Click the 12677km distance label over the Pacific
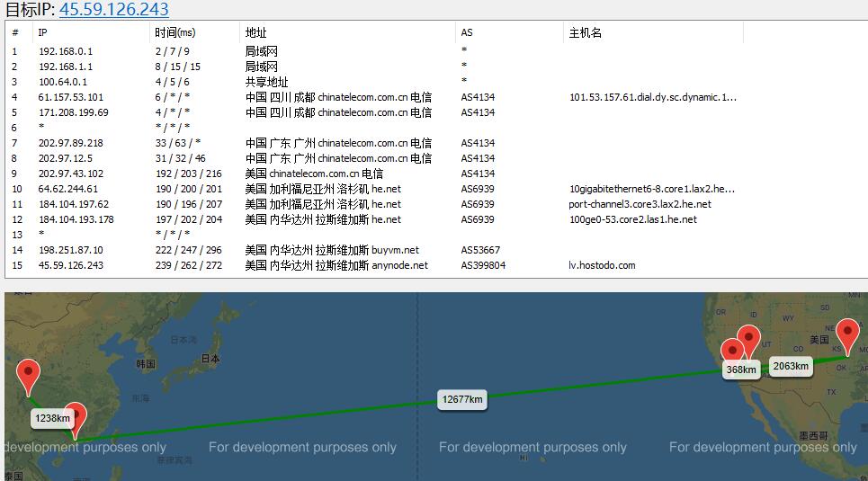Image resolution: width=868 pixels, height=481 pixels. coord(462,399)
